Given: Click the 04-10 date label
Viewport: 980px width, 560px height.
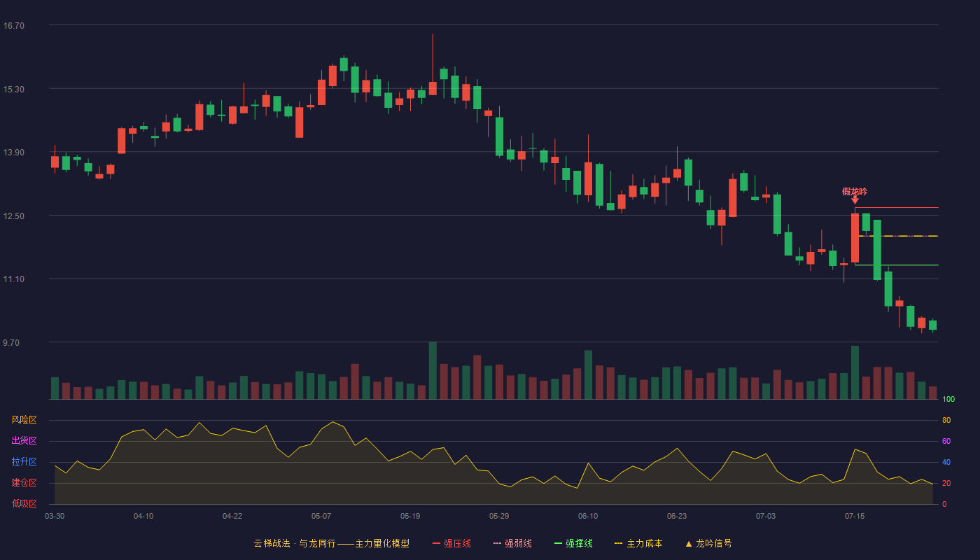Looking at the screenshot, I should [x=143, y=516].
